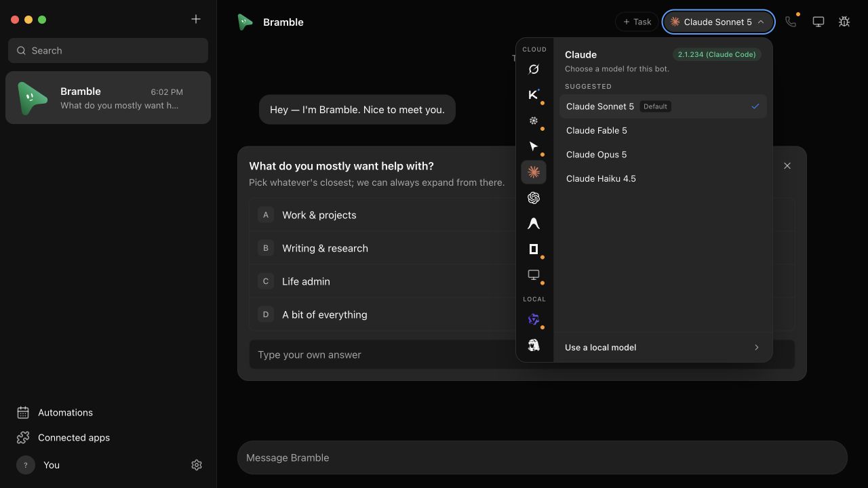Choose the white A-shaped provider icon

(534, 224)
